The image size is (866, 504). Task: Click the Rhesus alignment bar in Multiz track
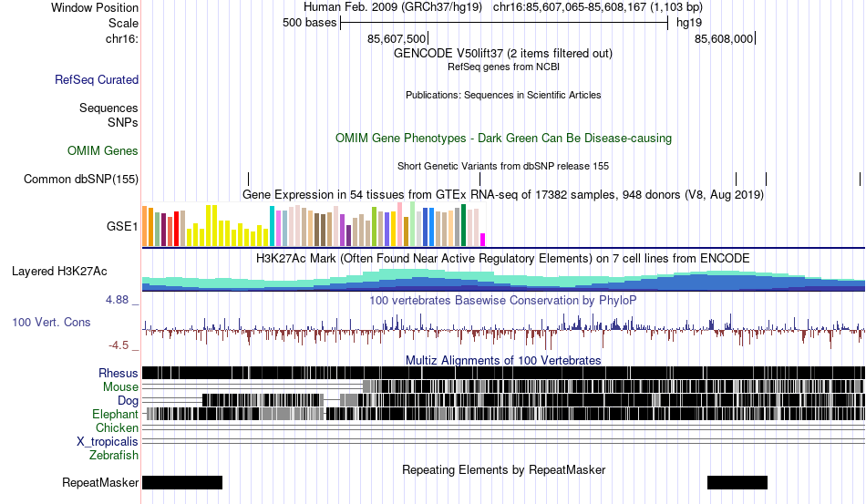tap(504, 373)
